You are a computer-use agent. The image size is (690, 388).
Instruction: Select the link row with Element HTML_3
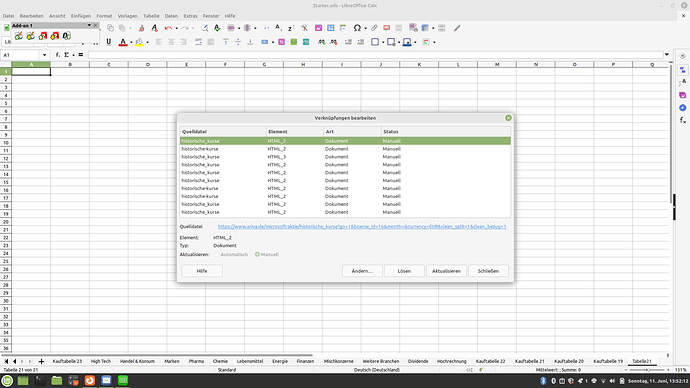(x=345, y=157)
